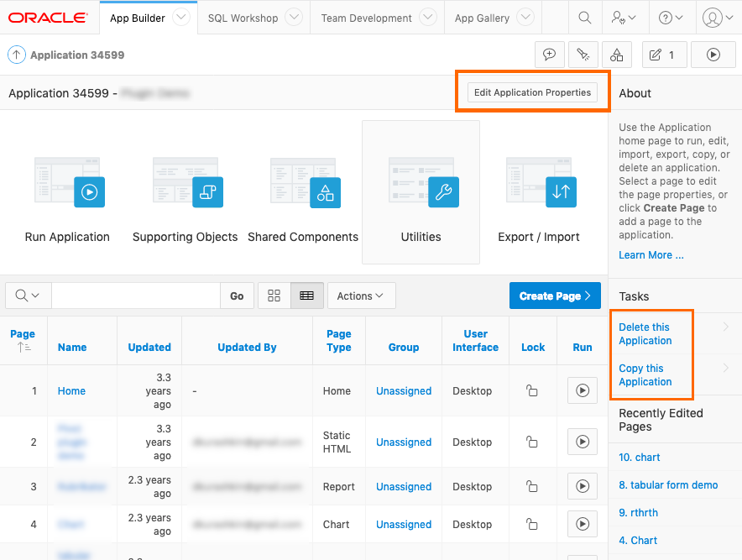Expand the Team Development dropdown arrow

pos(428,18)
